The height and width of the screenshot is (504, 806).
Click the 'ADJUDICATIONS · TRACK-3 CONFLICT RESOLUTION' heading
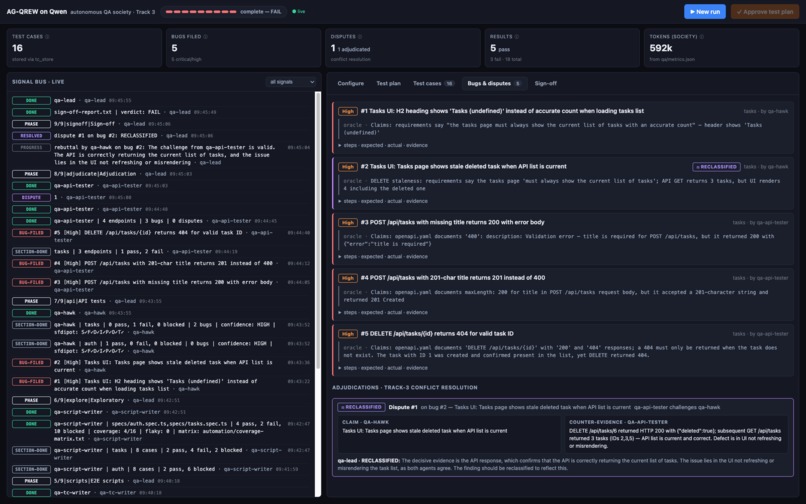[x=405, y=388]
